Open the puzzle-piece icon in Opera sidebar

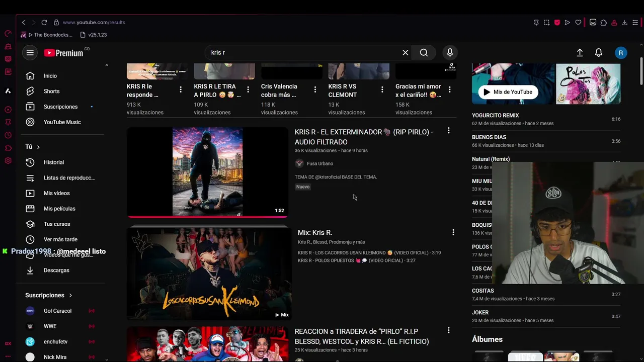pyautogui.click(x=8, y=148)
